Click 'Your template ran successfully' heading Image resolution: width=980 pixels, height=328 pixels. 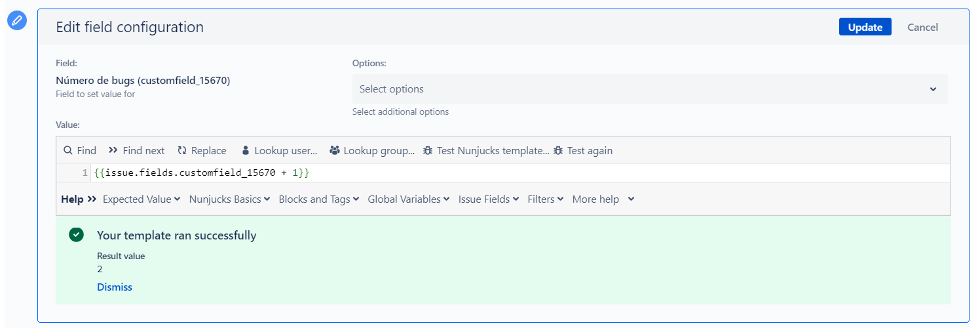pos(177,235)
